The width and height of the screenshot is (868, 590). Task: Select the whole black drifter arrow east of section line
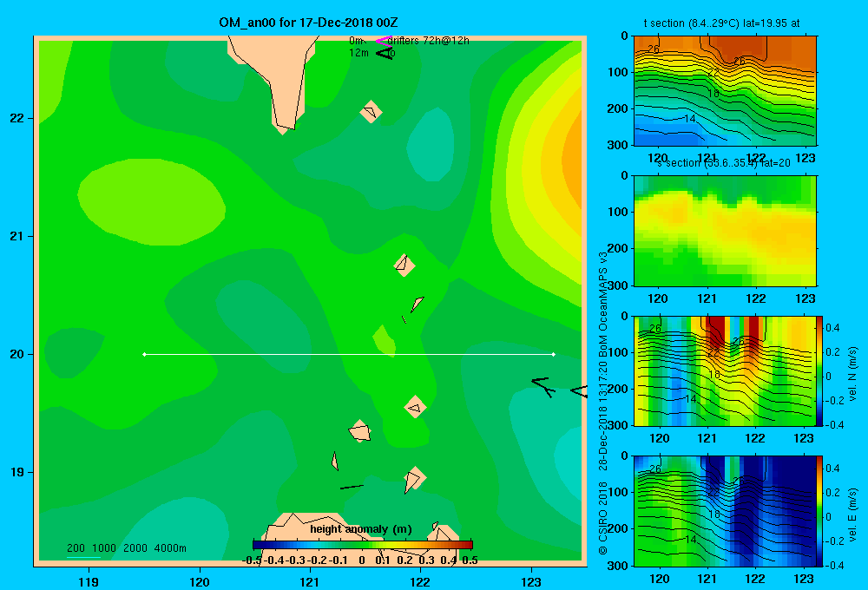click(x=543, y=386)
